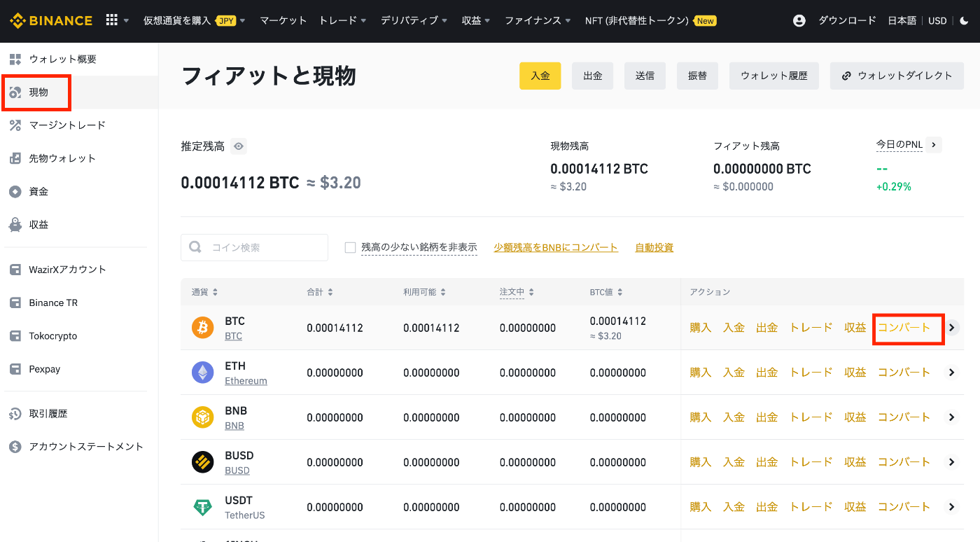Expand more actions arrow for USDT row

click(x=951, y=507)
